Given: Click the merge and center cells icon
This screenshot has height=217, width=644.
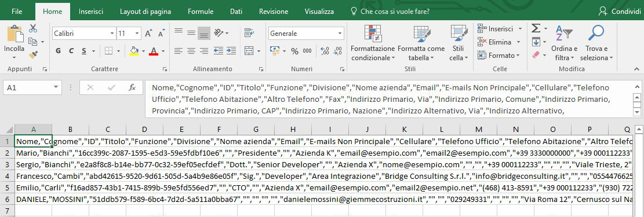Looking at the screenshot, I should click(249, 51).
